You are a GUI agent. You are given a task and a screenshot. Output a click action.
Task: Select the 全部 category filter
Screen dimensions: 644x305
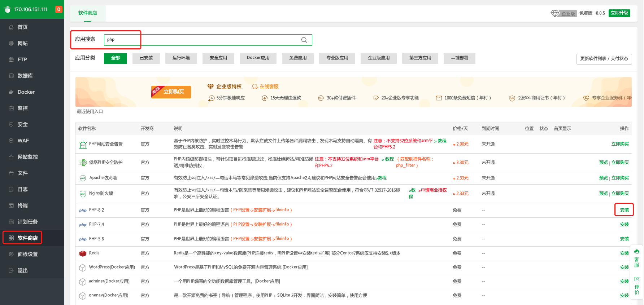[x=116, y=58]
